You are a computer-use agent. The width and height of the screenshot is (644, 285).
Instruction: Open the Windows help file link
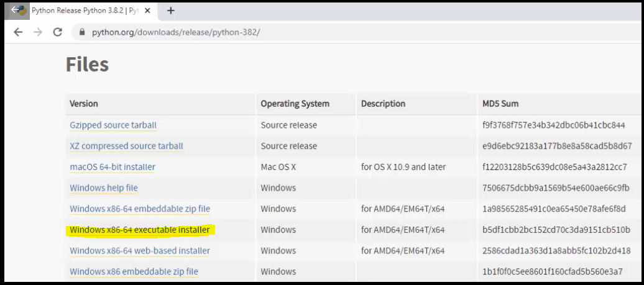coord(103,188)
